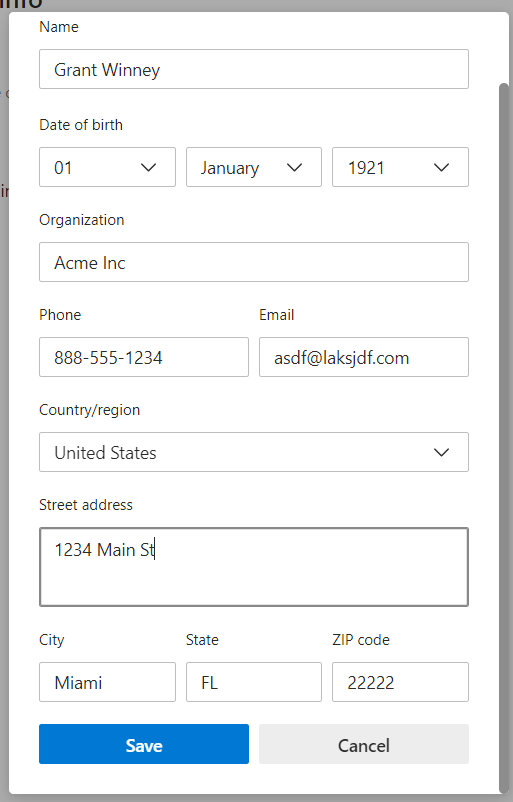The image size is (513, 802).
Task: Click inside the Street address text area
Action: pos(254,567)
